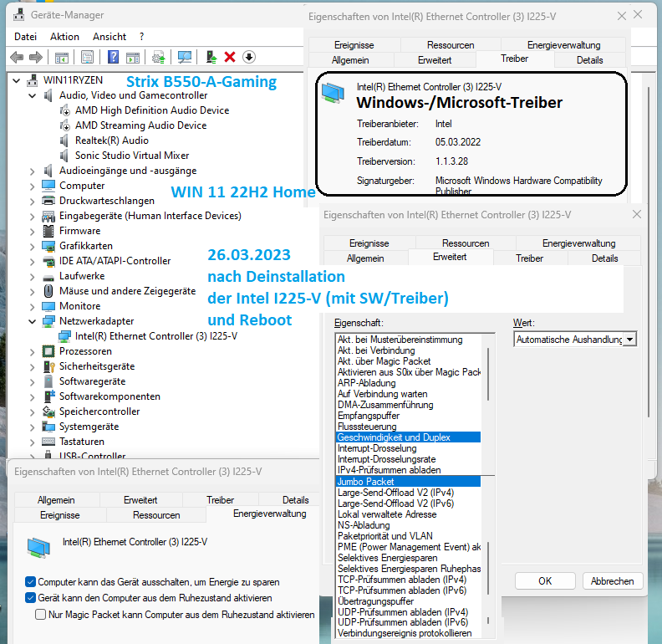
Task: Click the Tastaturen keyboard icon
Action: point(48,442)
